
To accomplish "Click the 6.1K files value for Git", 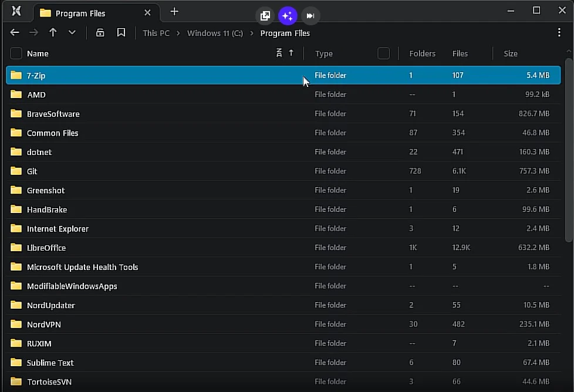I will coord(459,171).
